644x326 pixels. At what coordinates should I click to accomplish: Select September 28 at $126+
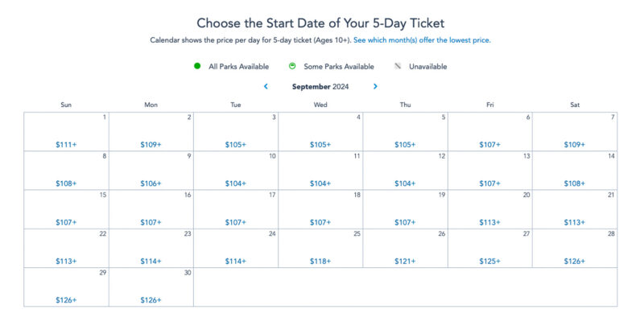pyautogui.click(x=575, y=248)
